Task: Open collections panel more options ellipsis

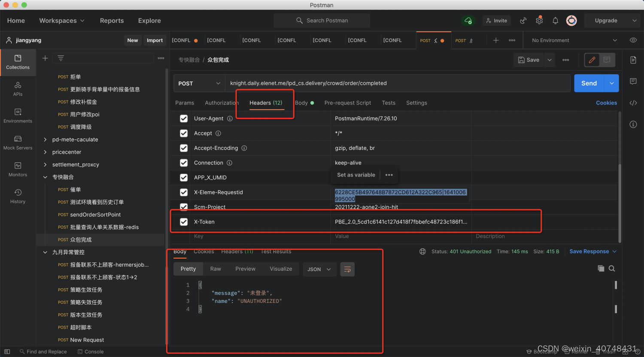Action: (161, 58)
